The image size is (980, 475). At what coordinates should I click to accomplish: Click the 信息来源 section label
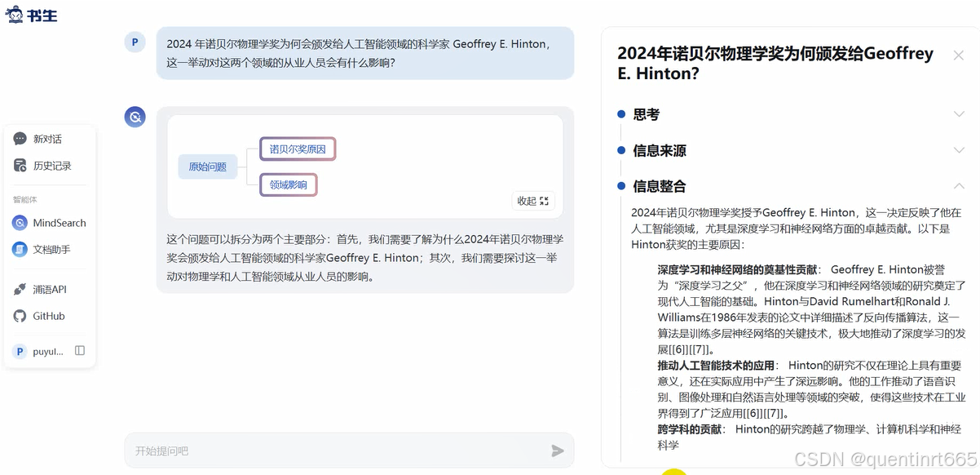coord(660,150)
